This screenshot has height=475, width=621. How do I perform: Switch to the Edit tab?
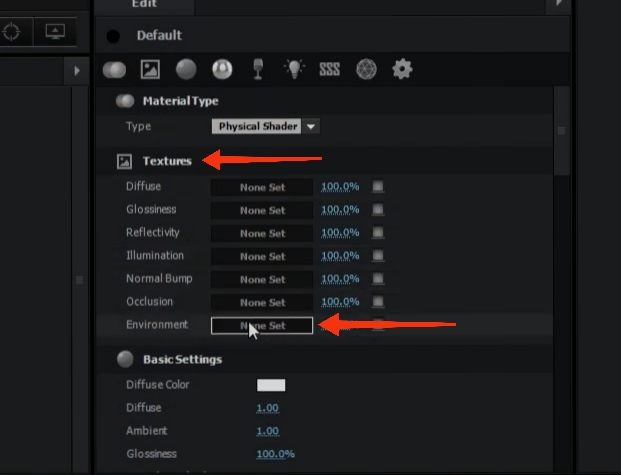(144, 4)
